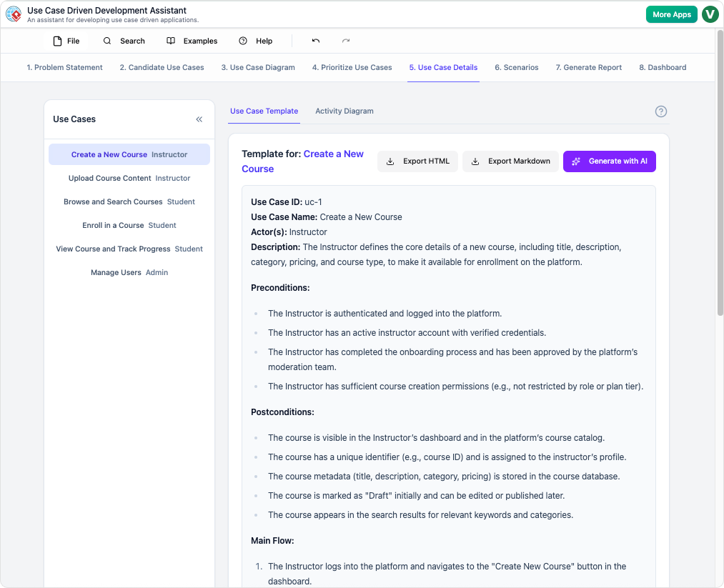Viewport: 724px width, 588px height.
Task: Click the download icon on Export HTML
Action: pyautogui.click(x=390, y=161)
